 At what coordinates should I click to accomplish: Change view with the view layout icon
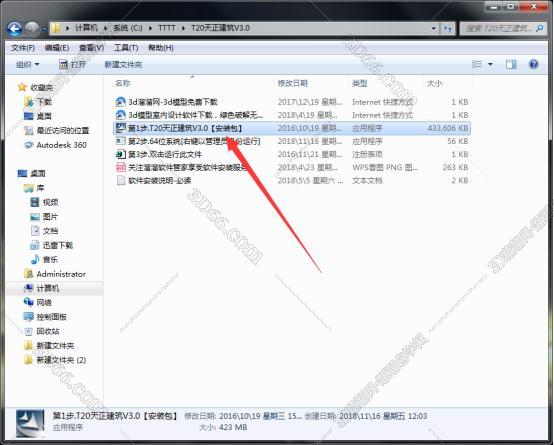pos(477,64)
